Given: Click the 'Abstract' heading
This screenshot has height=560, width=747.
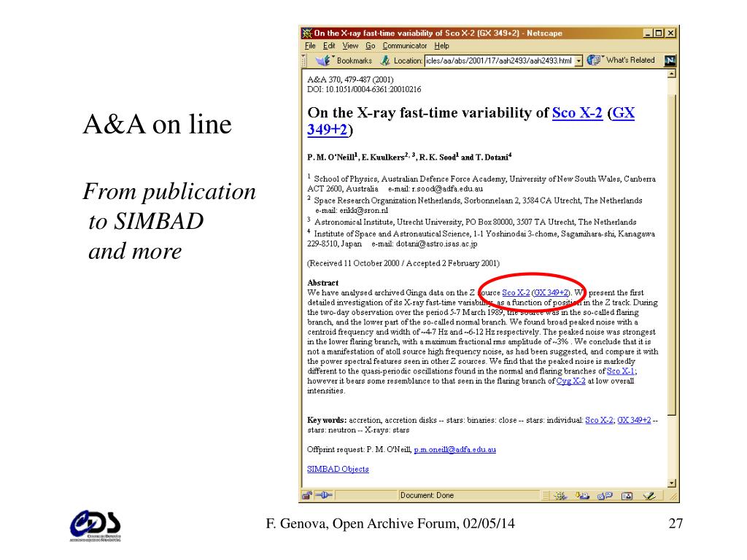Looking at the screenshot, I should tap(322, 282).
